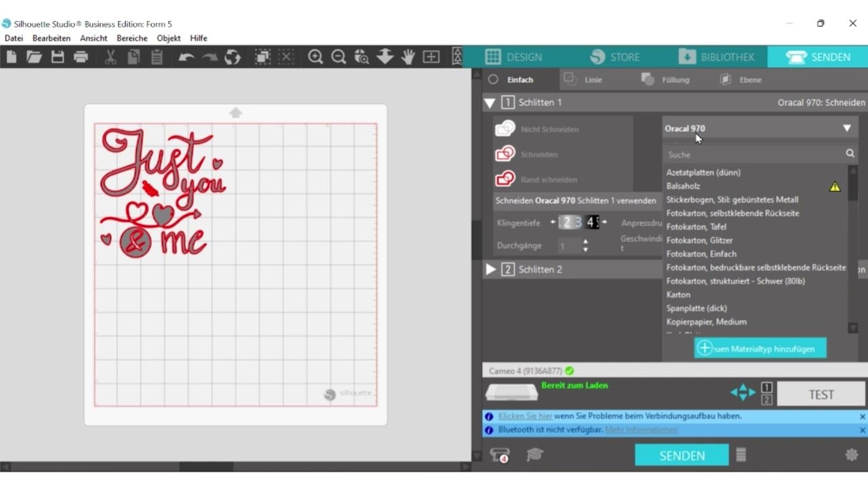The height and width of the screenshot is (488, 868).
Task: Click the Klingentiefe blade depth dial
Action: point(578,222)
